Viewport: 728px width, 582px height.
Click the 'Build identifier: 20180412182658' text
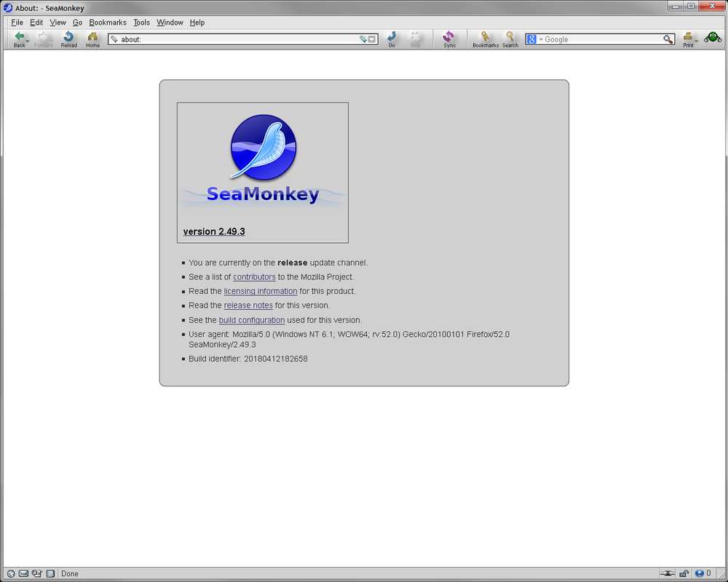tap(248, 359)
